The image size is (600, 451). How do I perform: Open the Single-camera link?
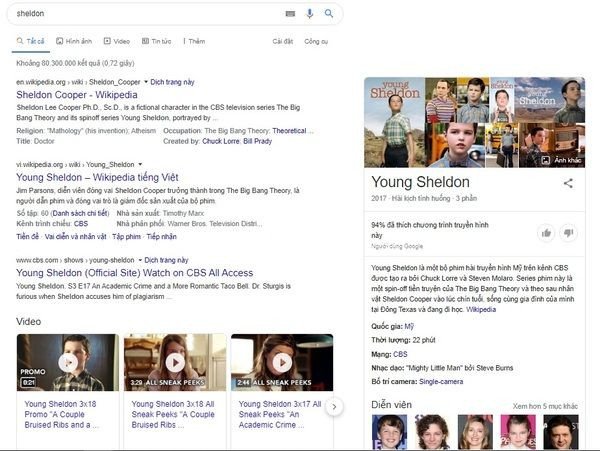pos(441,381)
